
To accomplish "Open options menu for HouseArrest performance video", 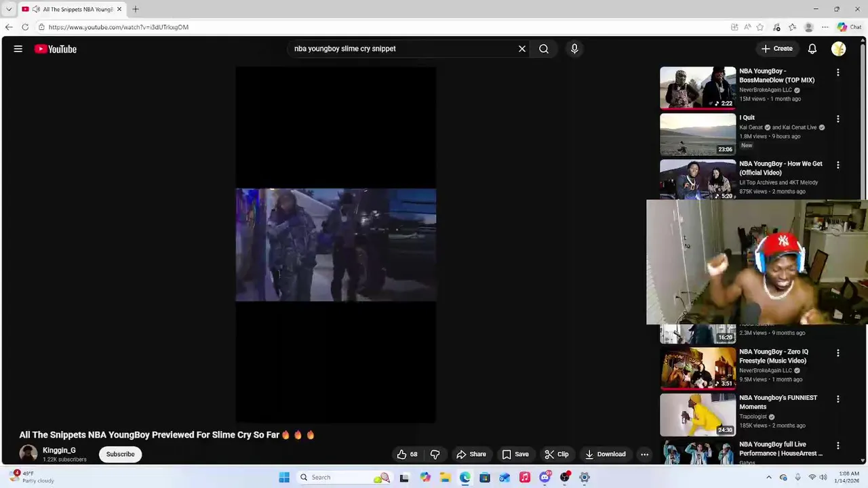I will (838, 445).
